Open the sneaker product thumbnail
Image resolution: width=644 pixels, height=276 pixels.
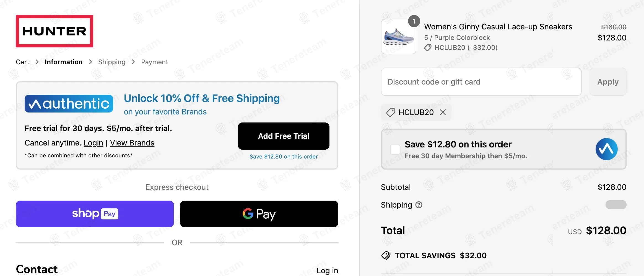[398, 37]
